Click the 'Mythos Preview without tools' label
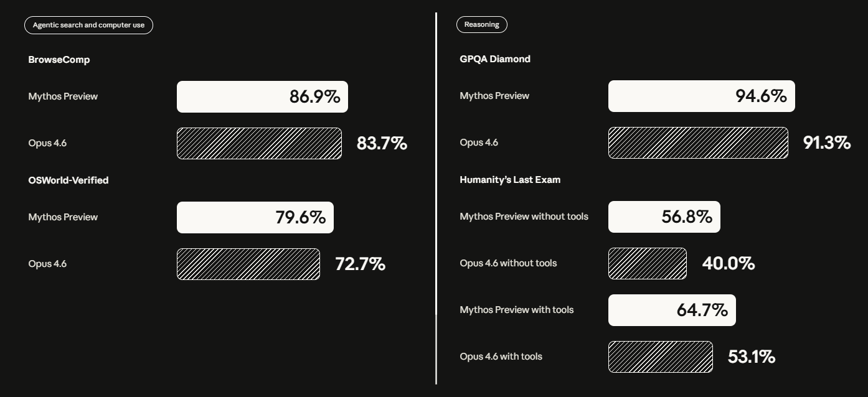868x397 pixels. pos(524,217)
